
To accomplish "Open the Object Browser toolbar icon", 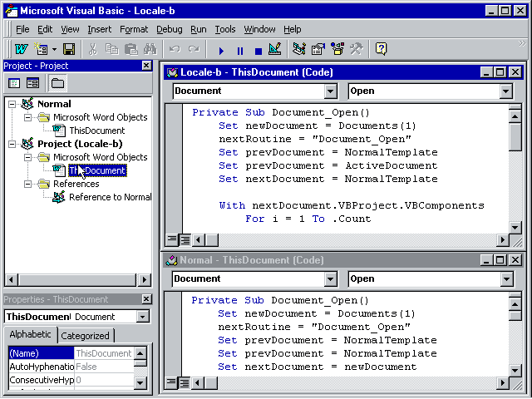I will tap(337, 49).
